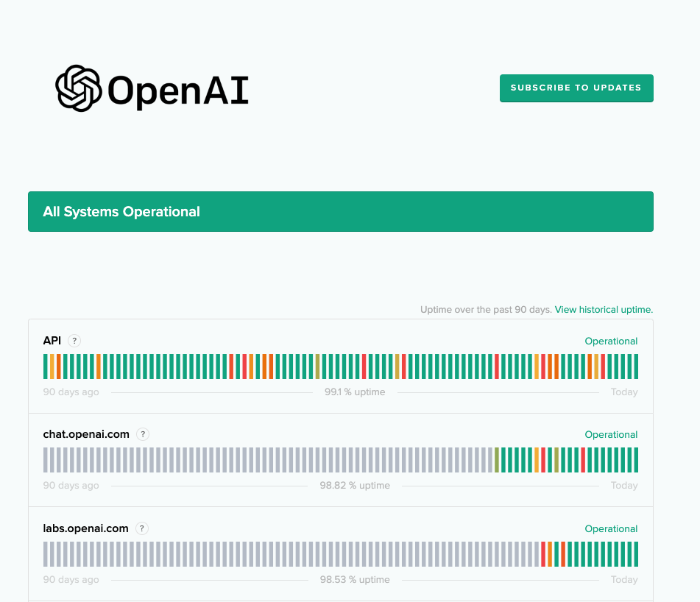The height and width of the screenshot is (602, 700).
Task: Click the OpenAI knot logo
Action: tap(78, 88)
